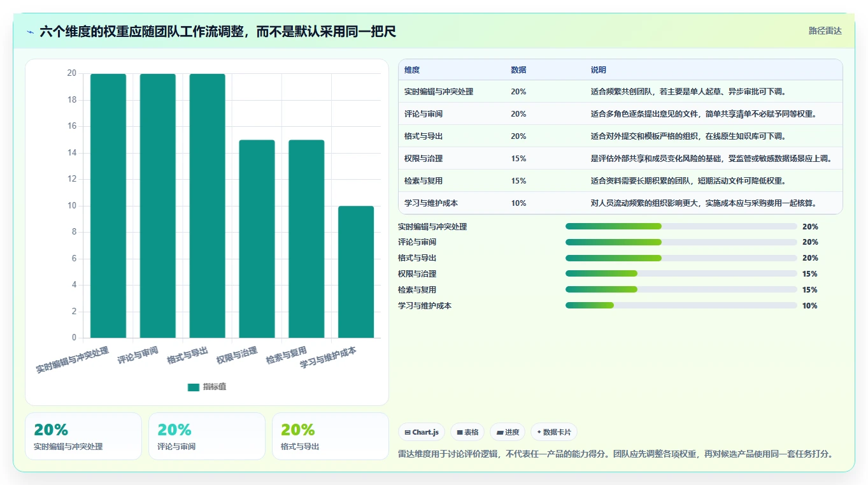This screenshot has width=868, height=485.
Task: Open the 实时编辑与冲突处理 20% stat card
Action: 83,437
